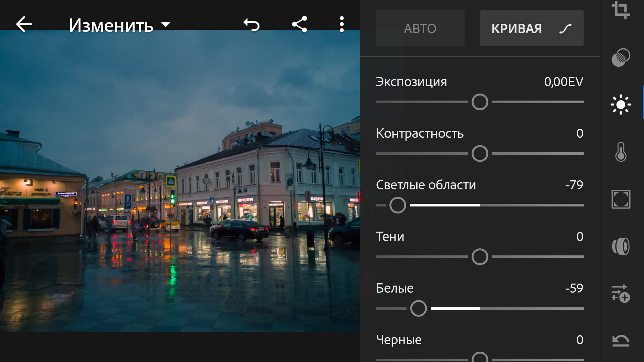Open the Color thermometer panel
Viewport: 644px width, 362px height.
[621, 152]
